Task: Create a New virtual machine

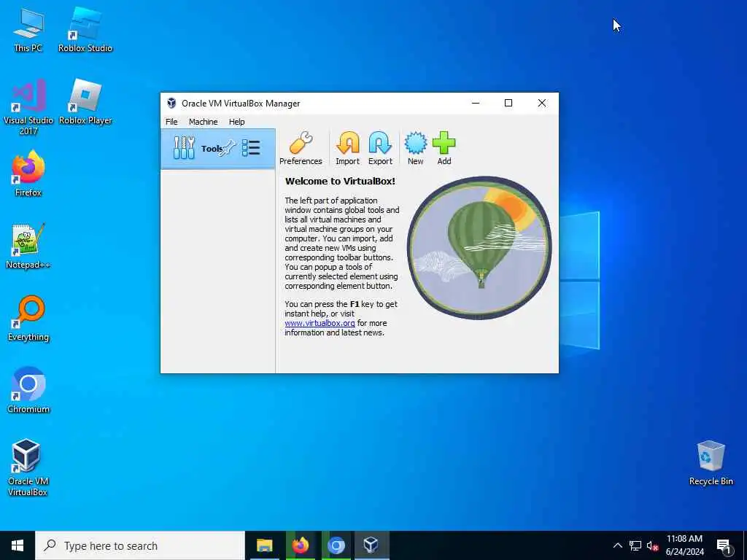Action: click(x=415, y=149)
